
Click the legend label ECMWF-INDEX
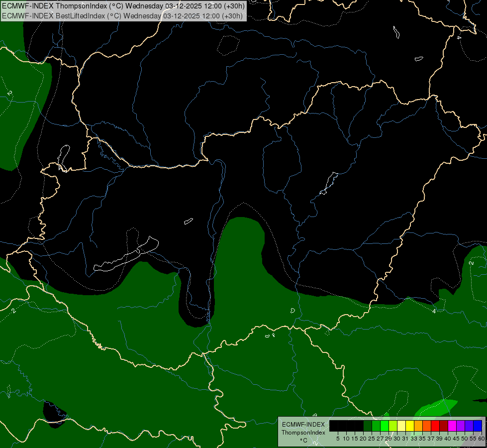coord(303,425)
